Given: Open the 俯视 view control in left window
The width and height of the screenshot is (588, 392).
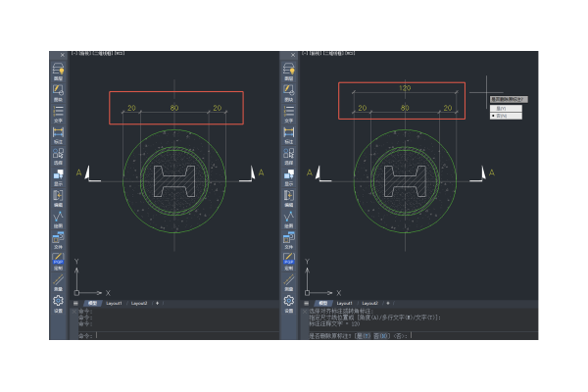Looking at the screenshot, I should [x=84, y=53].
